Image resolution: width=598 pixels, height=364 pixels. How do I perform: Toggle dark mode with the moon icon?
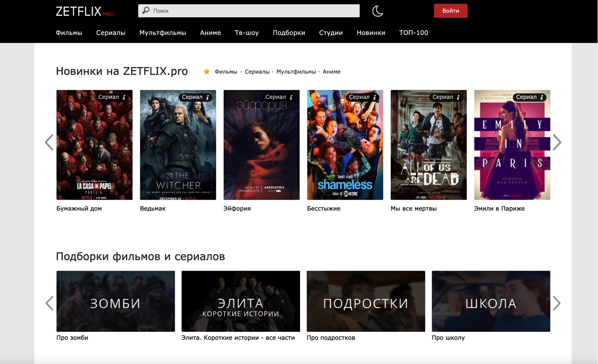tap(377, 11)
